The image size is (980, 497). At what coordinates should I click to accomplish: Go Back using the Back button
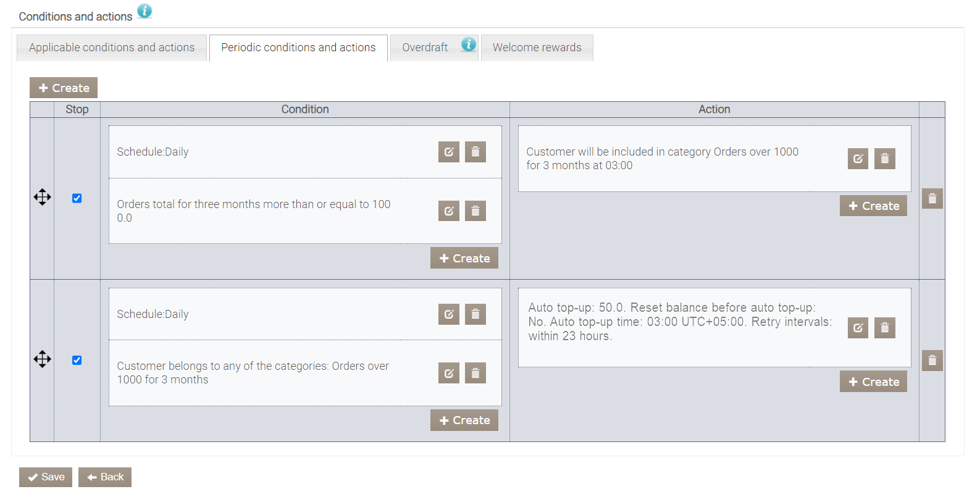(105, 477)
